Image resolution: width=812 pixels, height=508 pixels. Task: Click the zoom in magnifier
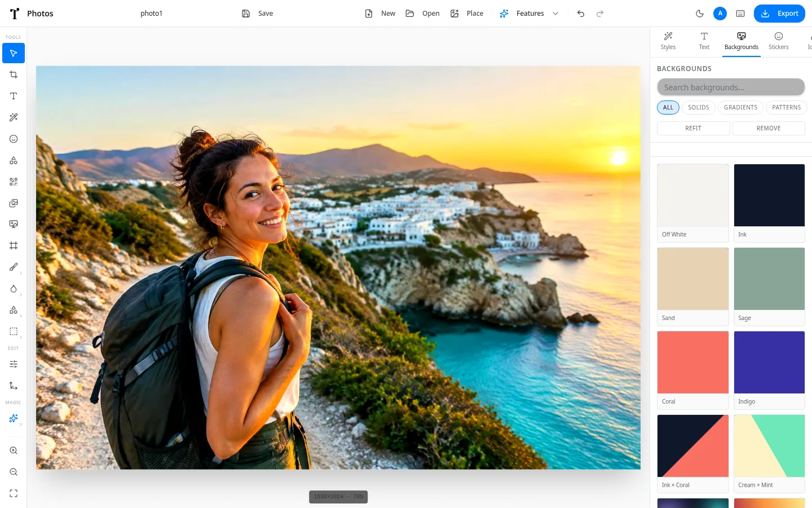[x=14, y=450]
